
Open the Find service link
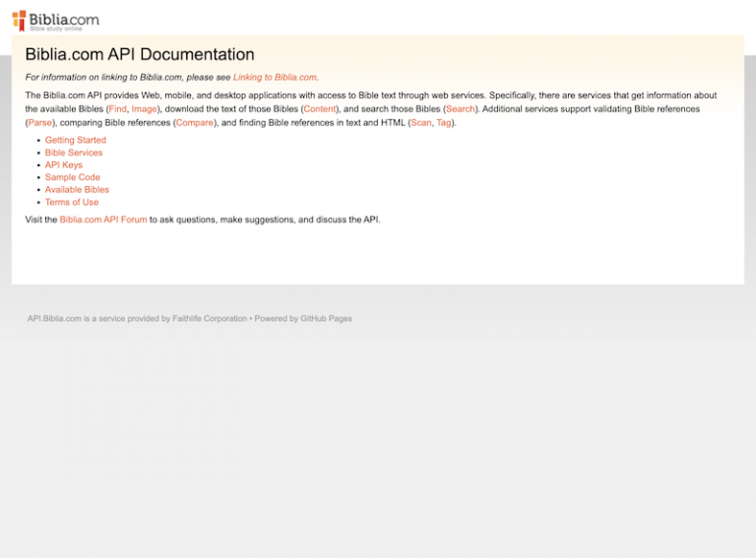coord(118,109)
